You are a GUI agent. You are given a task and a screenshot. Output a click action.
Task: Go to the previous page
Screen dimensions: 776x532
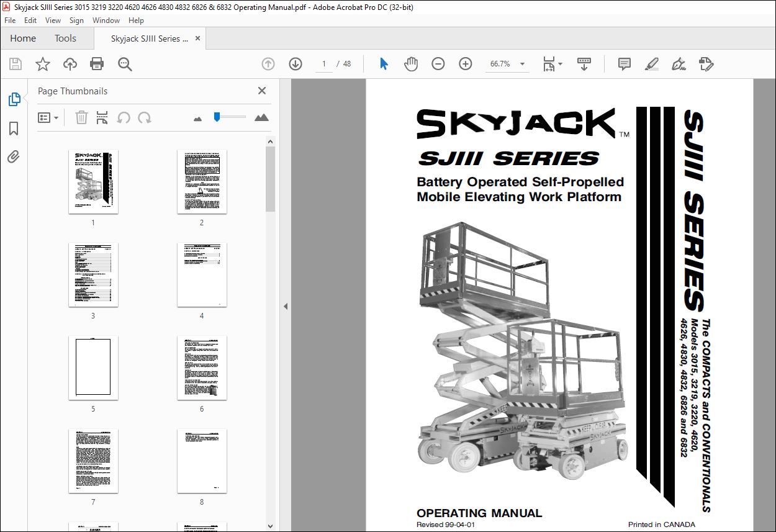(x=268, y=63)
